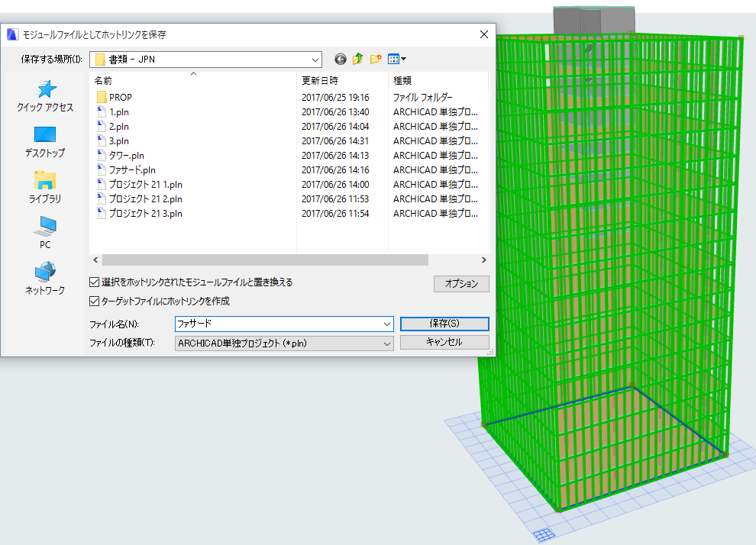The image size is (756, 545).
Task: Click the right scroll arrow of file list
Action: pos(483,260)
